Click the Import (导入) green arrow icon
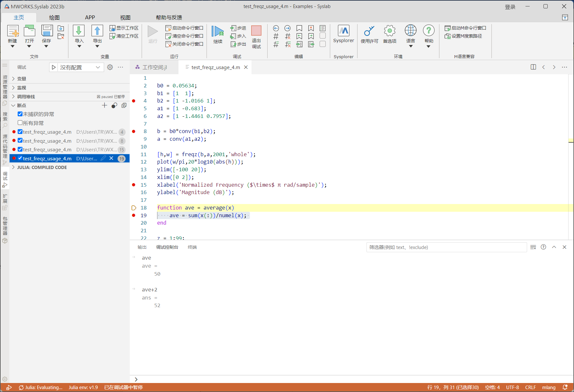 pyautogui.click(x=79, y=31)
